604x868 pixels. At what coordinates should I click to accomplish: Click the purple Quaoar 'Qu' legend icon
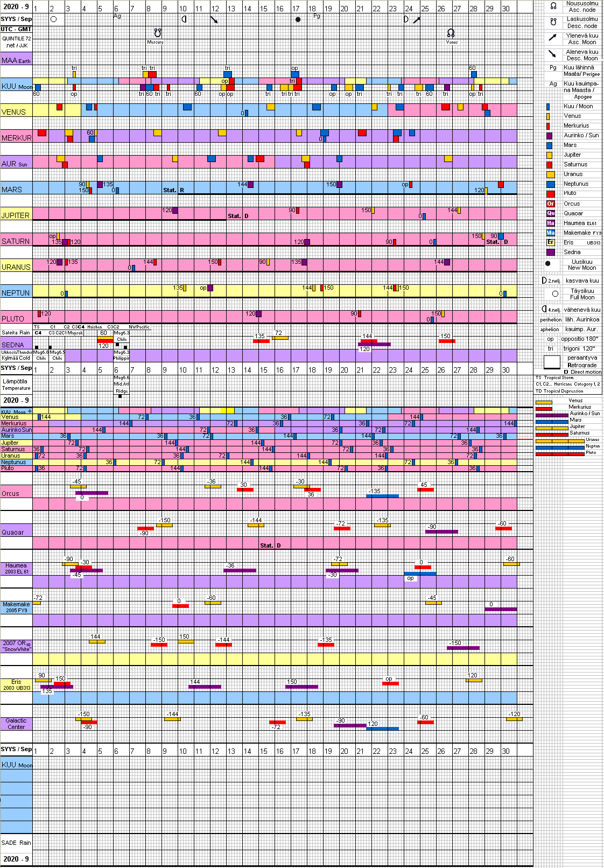tap(550, 213)
